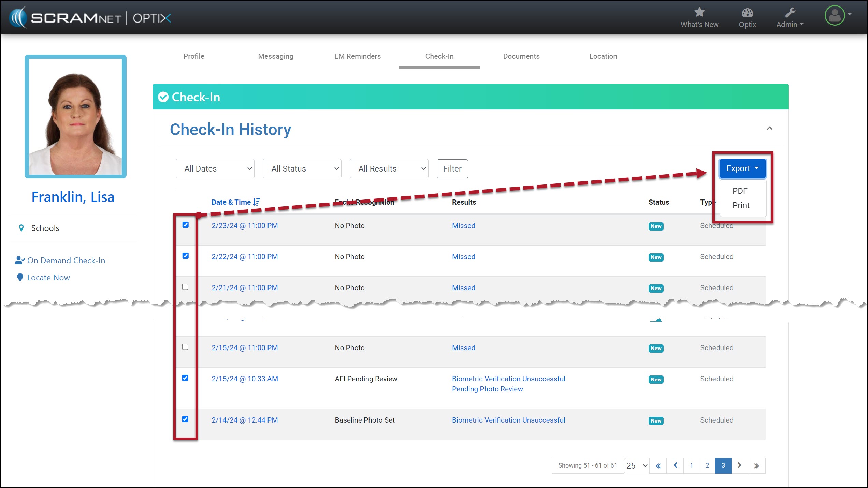The image size is (868, 488).
Task: Click the Filter button
Action: (452, 169)
